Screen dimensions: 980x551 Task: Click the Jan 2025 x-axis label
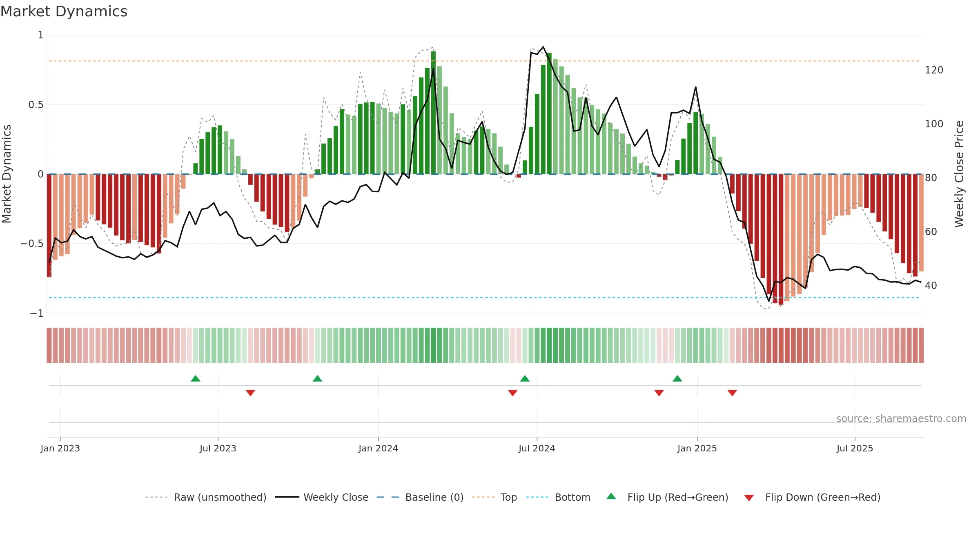[x=697, y=448]
